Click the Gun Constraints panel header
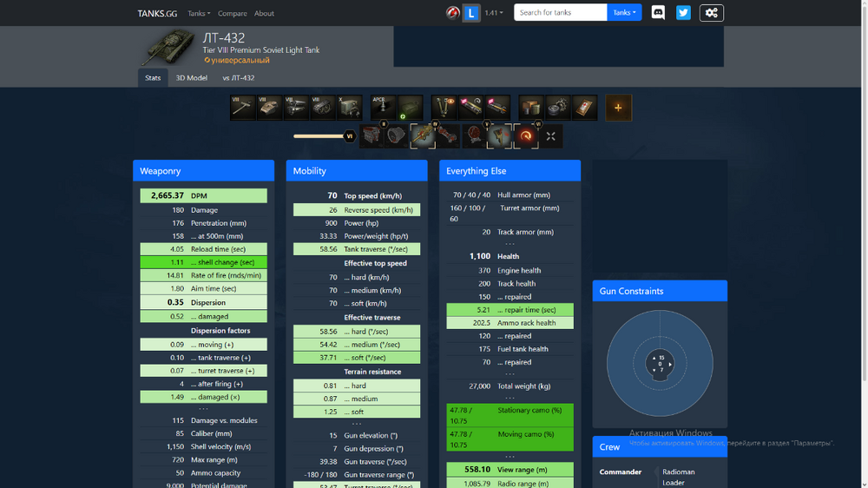The width and height of the screenshot is (868, 488). (x=660, y=291)
